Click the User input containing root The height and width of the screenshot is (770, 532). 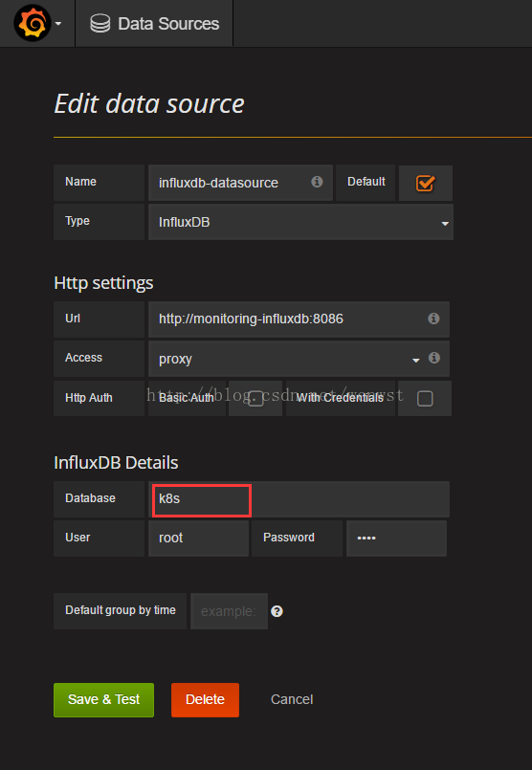tap(198, 539)
